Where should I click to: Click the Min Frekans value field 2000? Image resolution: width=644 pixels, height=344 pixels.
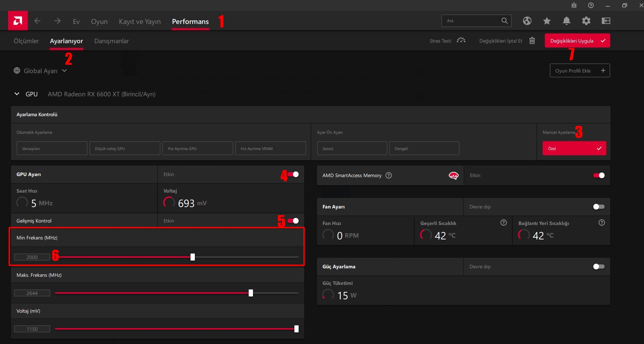click(x=32, y=257)
